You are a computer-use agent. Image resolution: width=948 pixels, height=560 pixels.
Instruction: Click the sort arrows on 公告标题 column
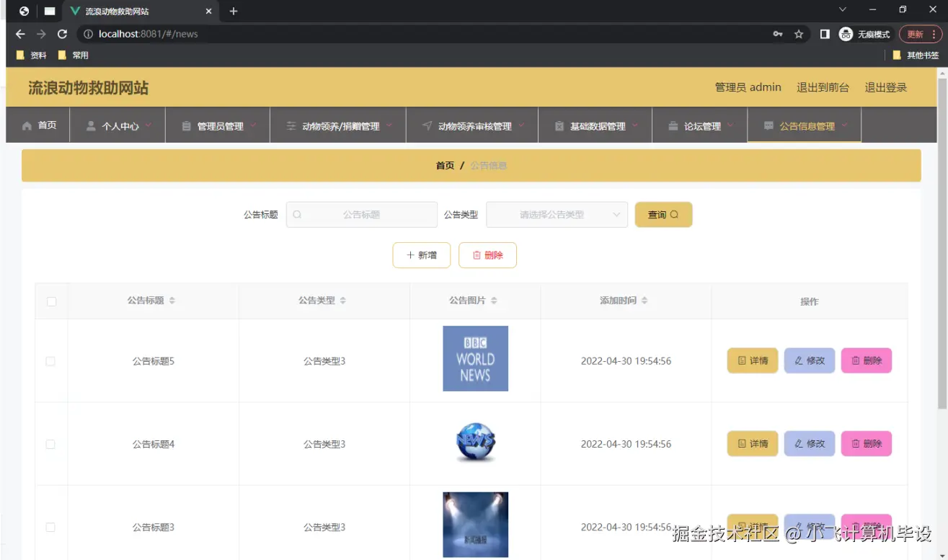[x=172, y=301]
